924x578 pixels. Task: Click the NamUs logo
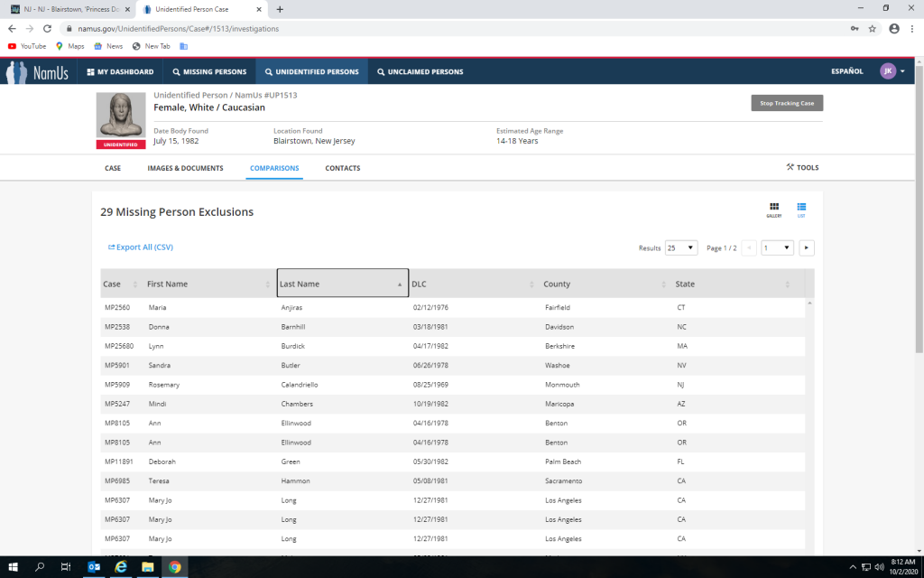point(38,71)
